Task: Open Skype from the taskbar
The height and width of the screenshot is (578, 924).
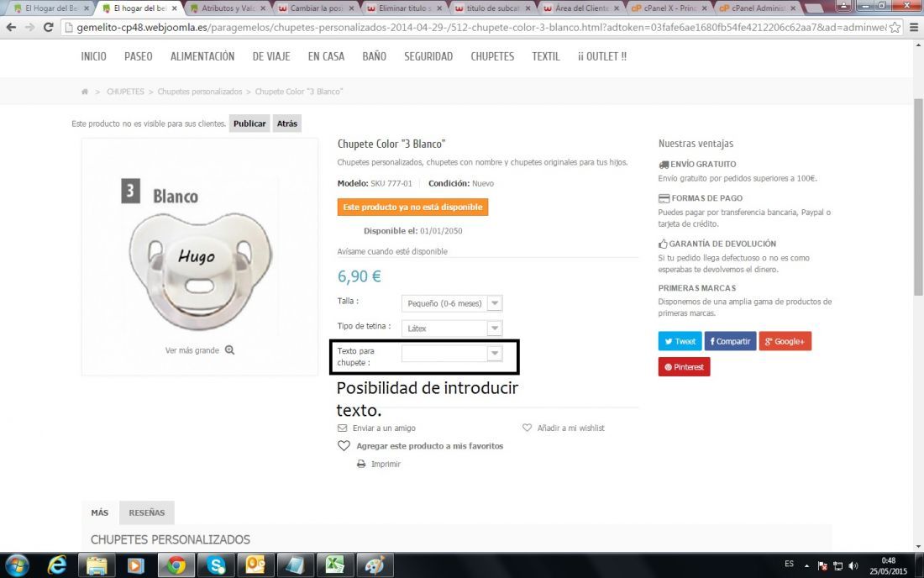Action: (x=216, y=565)
